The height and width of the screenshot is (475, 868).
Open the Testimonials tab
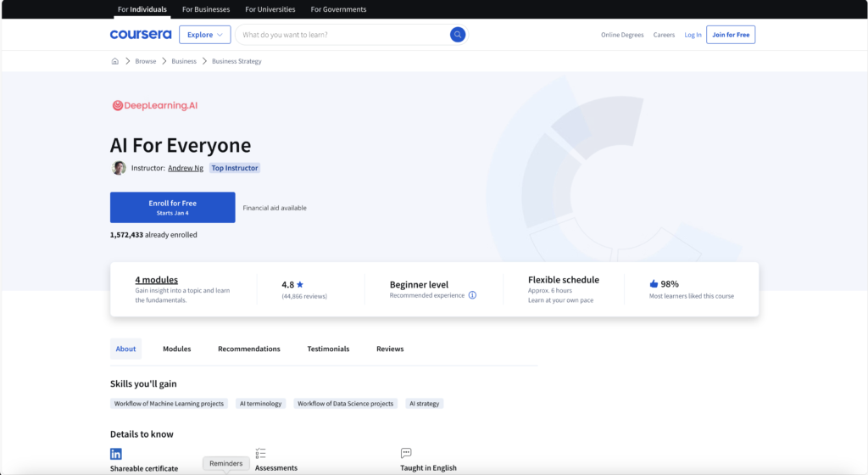(x=328, y=349)
